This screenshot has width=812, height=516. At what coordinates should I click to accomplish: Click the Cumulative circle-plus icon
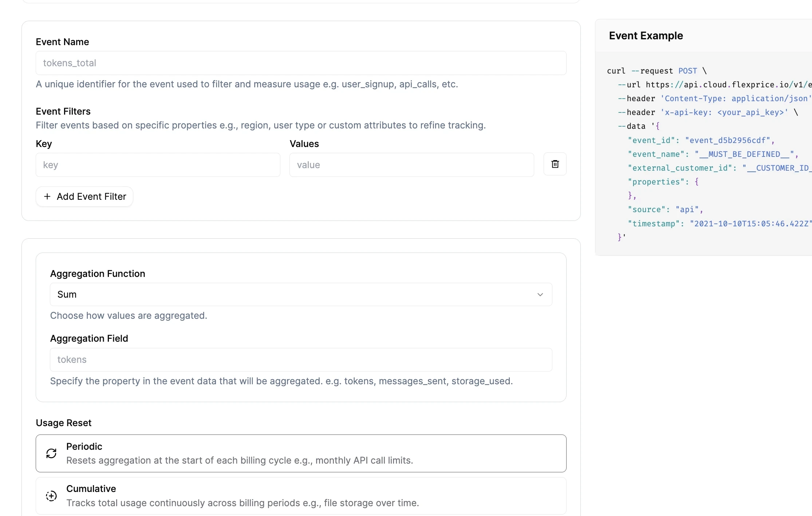51,496
